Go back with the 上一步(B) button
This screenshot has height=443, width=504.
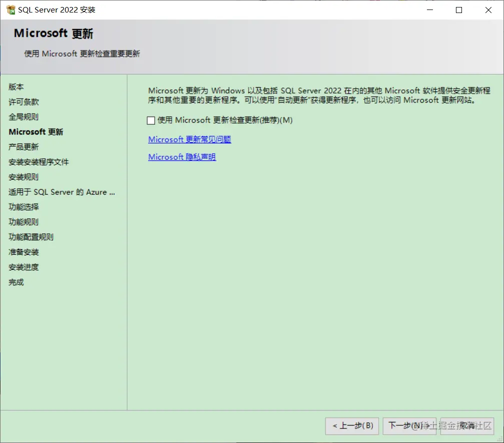[352, 426]
